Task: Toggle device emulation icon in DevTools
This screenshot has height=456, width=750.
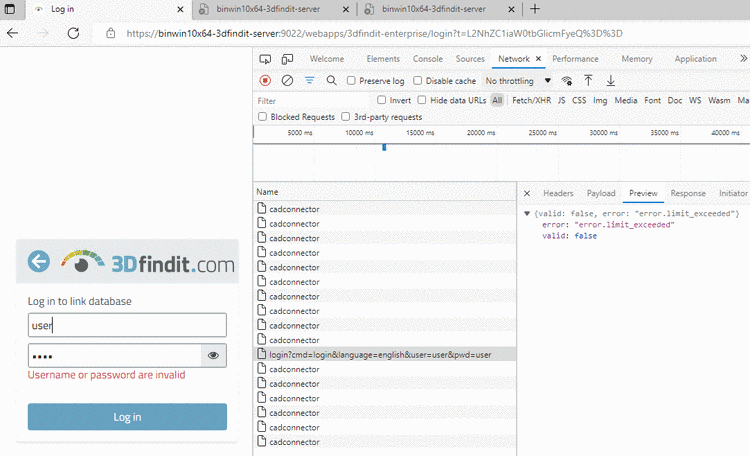Action: pyautogui.click(x=287, y=59)
